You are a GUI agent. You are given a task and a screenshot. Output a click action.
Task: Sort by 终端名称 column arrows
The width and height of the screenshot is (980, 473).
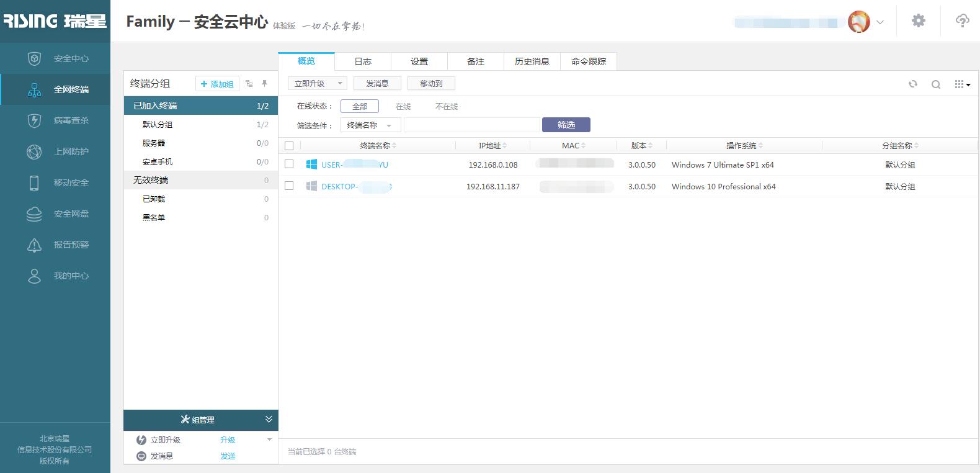click(x=394, y=146)
